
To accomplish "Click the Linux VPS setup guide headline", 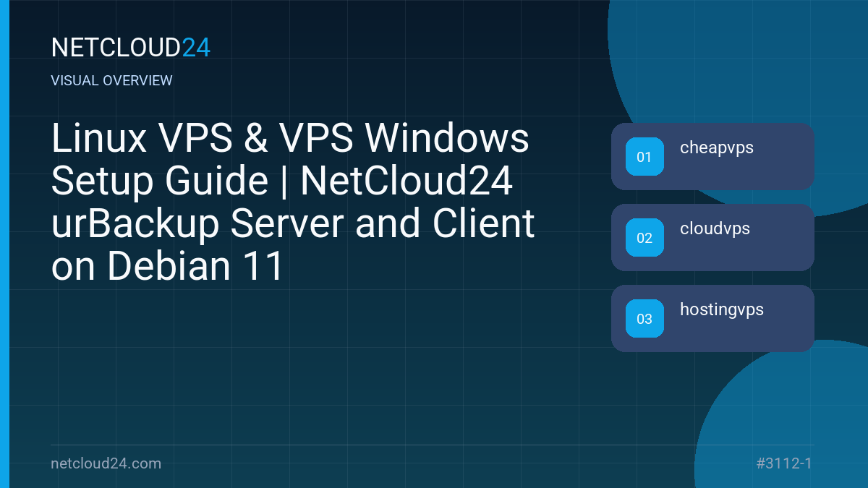I will click(x=293, y=203).
